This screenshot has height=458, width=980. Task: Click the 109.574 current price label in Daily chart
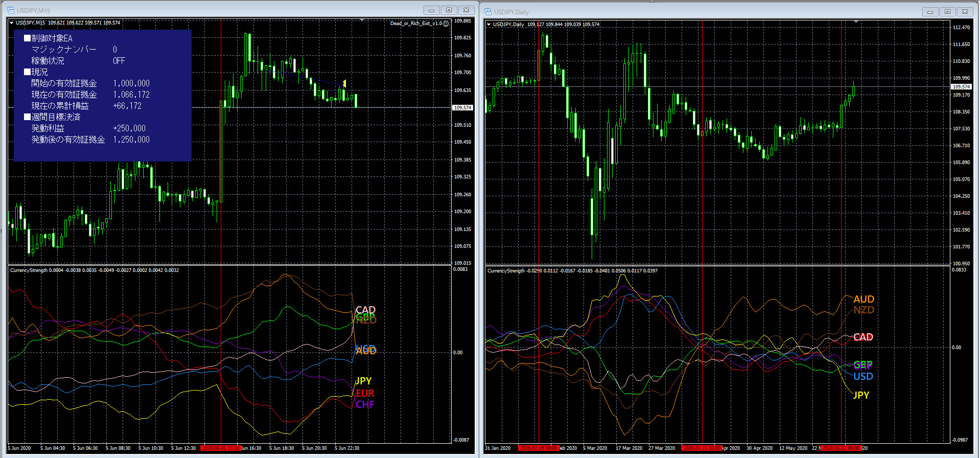click(961, 87)
